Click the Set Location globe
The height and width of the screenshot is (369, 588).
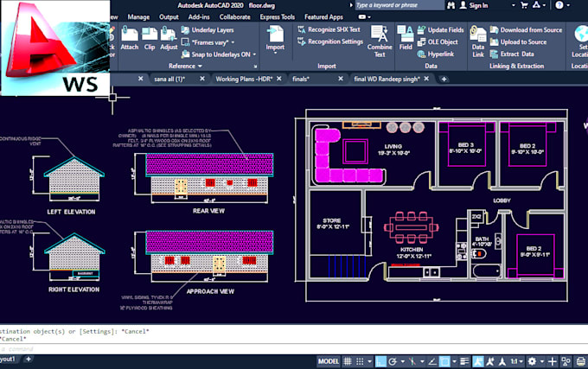(x=581, y=34)
